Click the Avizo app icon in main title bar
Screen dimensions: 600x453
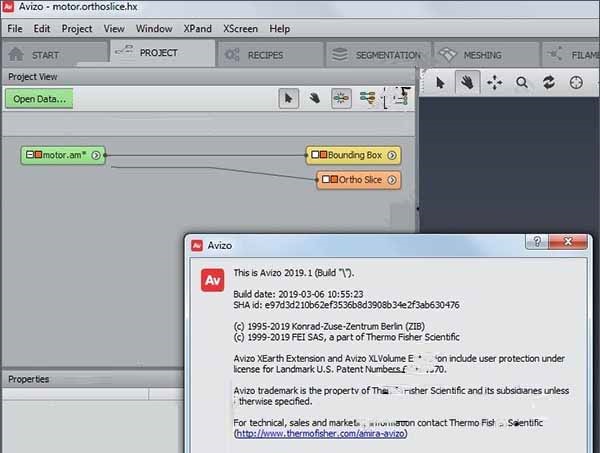click(x=8, y=7)
